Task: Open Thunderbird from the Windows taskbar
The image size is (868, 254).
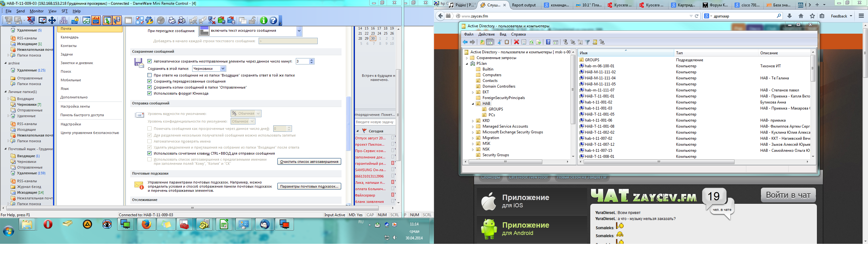Action: (265, 224)
